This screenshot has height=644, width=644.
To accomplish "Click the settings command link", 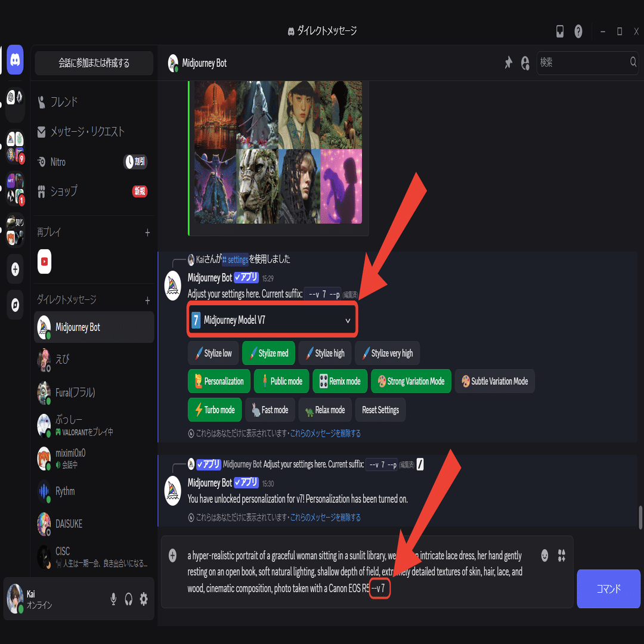I will coord(235,259).
